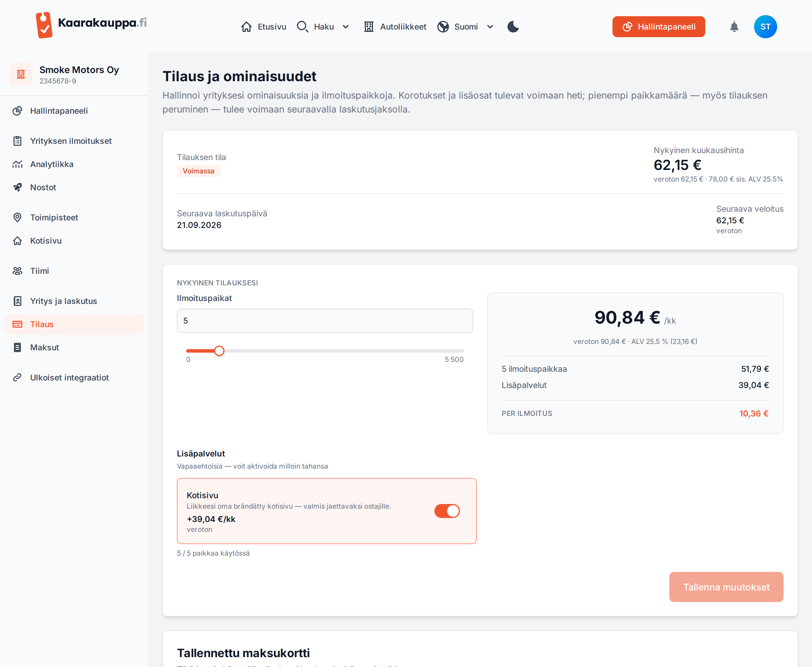Image resolution: width=812 pixels, height=667 pixels.
Task: Click the 21.09.2026 billing date
Action: [x=199, y=225]
